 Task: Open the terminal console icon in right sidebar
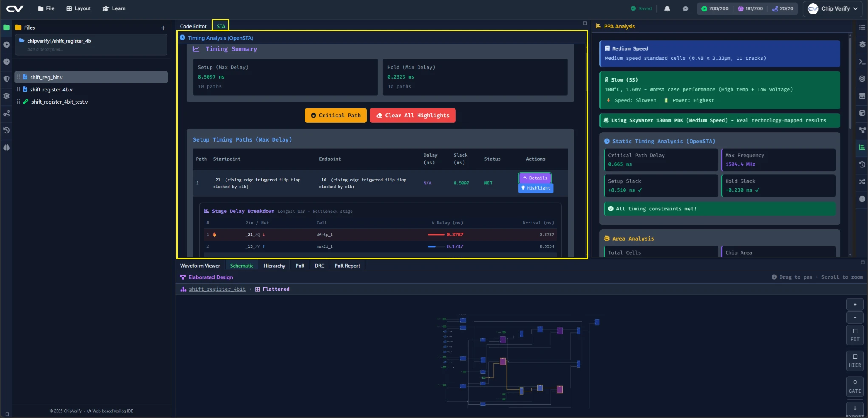coord(862,62)
